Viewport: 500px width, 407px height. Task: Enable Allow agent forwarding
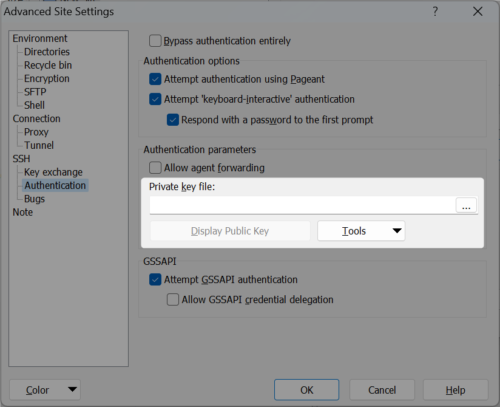point(155,168)
